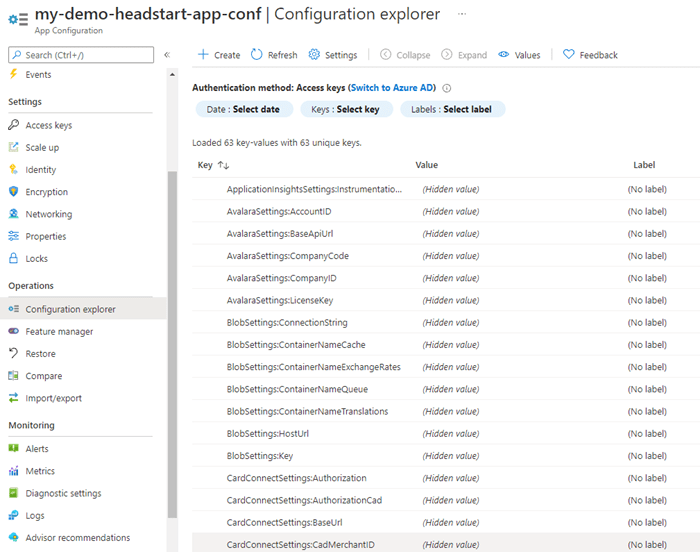Image resolution: width=700 pixels, height=552 pixels.
Task: Select the AvalaraSettings:LicenseKey key
Action: click(x=280, y=300)
